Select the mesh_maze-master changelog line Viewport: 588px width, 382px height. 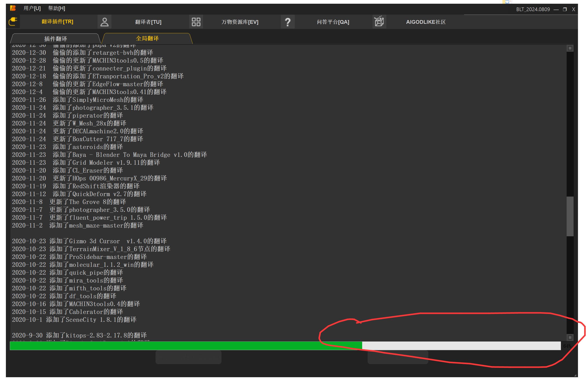78,226
